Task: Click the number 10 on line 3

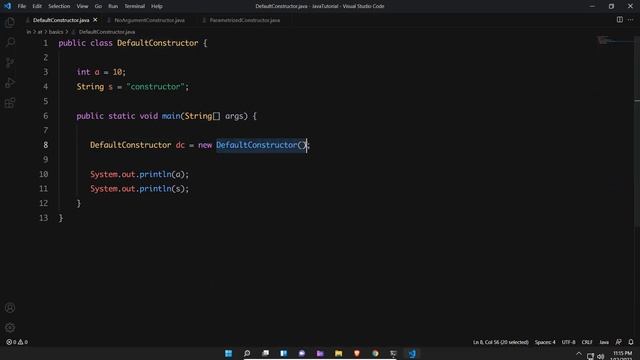Action: [x=118, y=72]
